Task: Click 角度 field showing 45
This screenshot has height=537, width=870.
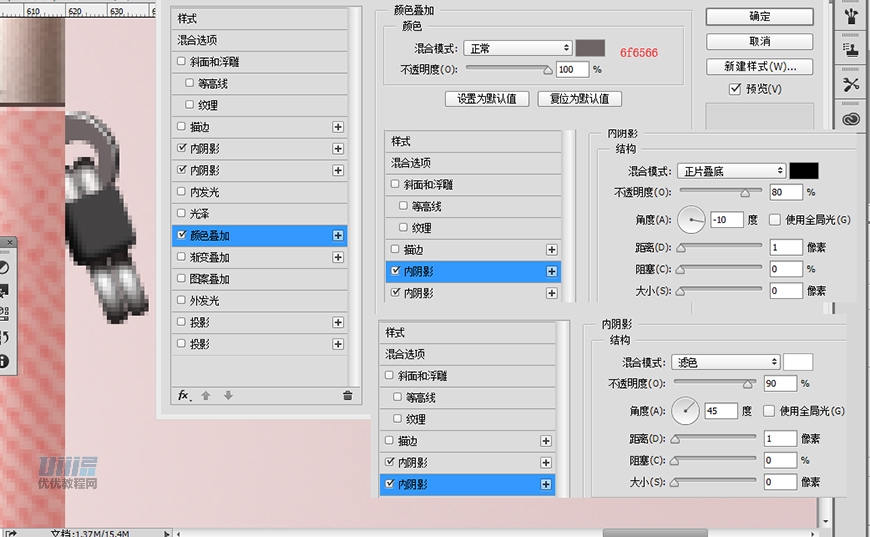Action: (721, 411)
